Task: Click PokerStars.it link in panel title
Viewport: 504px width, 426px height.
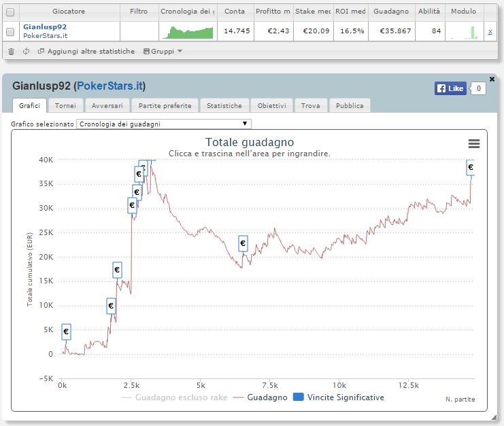Action: coord(110,86)
